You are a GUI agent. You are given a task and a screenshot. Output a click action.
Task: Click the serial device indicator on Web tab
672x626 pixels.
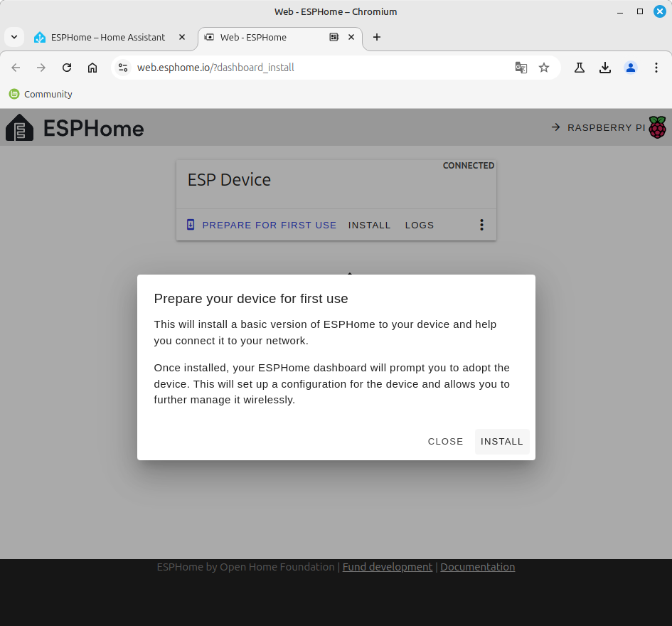click(x=334, y=37)
